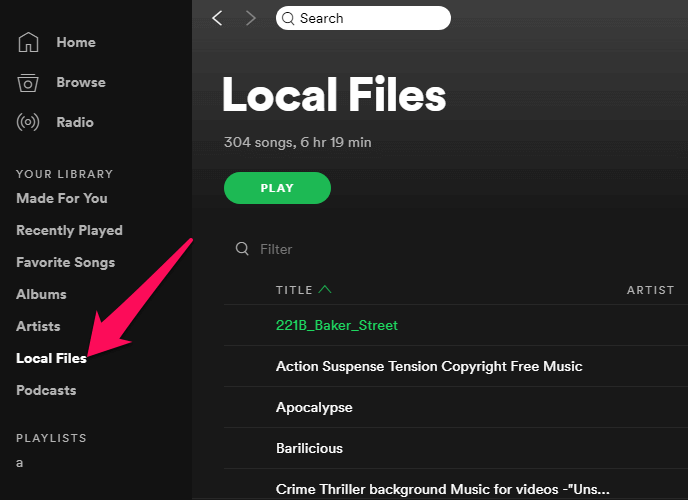Open playlist named a
Viewport: 688px width, 500px height.
tap(19, 463)
